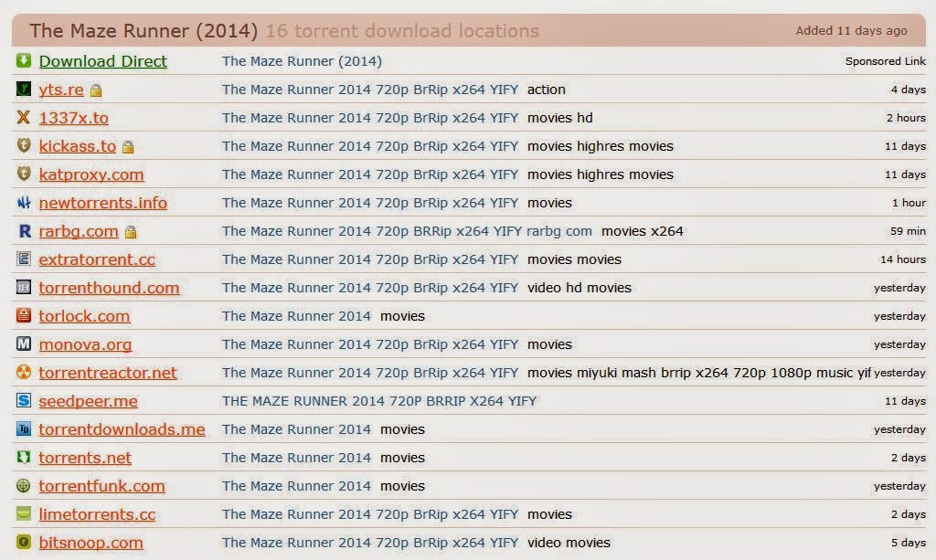936x560 pixels.
Task: Click the blue R icon for rarbg.com
Action: point(23,230)
